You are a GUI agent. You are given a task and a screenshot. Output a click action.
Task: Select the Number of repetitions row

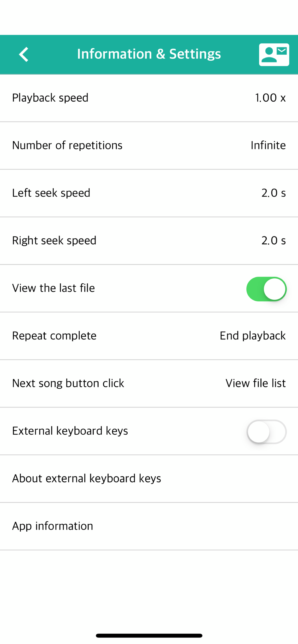pyautogui.click(x=149, y=145)
